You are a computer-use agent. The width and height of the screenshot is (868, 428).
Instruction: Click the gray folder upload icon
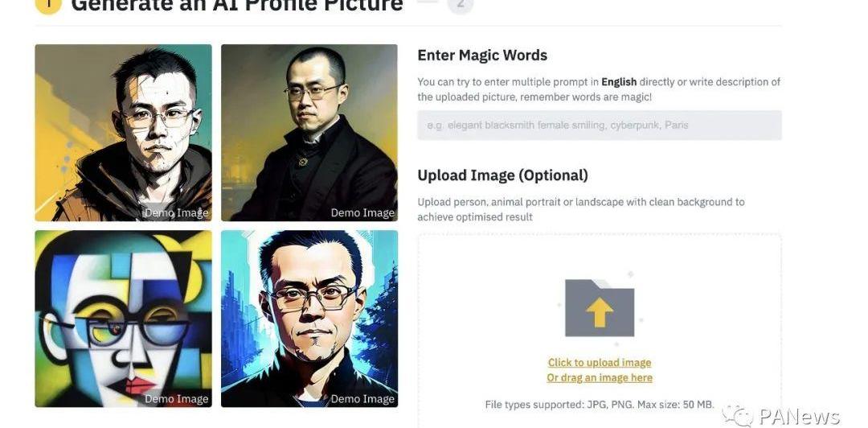(x=600, y=307)
